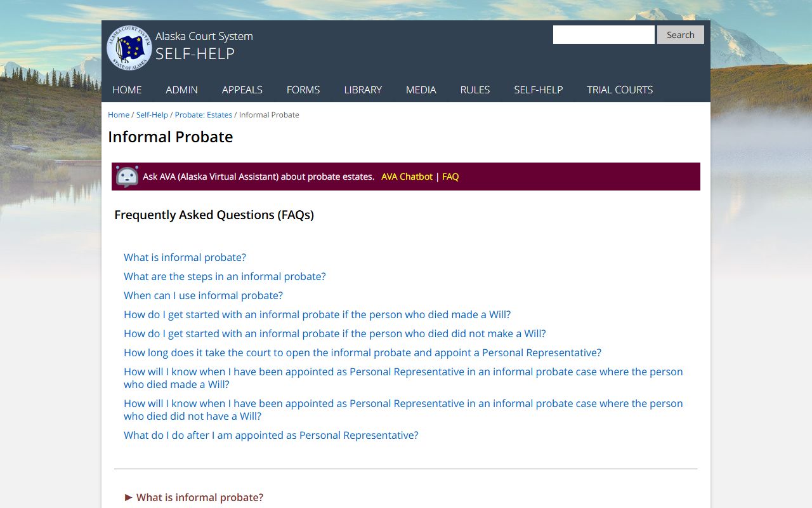Screen dimensions: 812x508
Task: Open 'When can I use informal probate?' link
Action: coord(203,295)
